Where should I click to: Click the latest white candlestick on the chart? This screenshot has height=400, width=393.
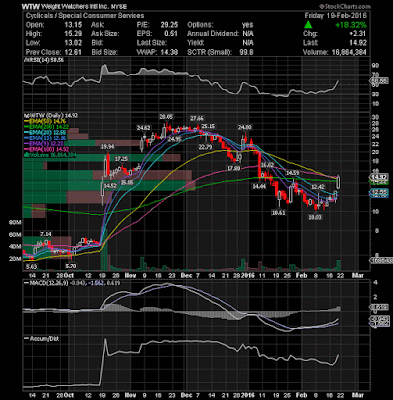[x=339, y=182]
